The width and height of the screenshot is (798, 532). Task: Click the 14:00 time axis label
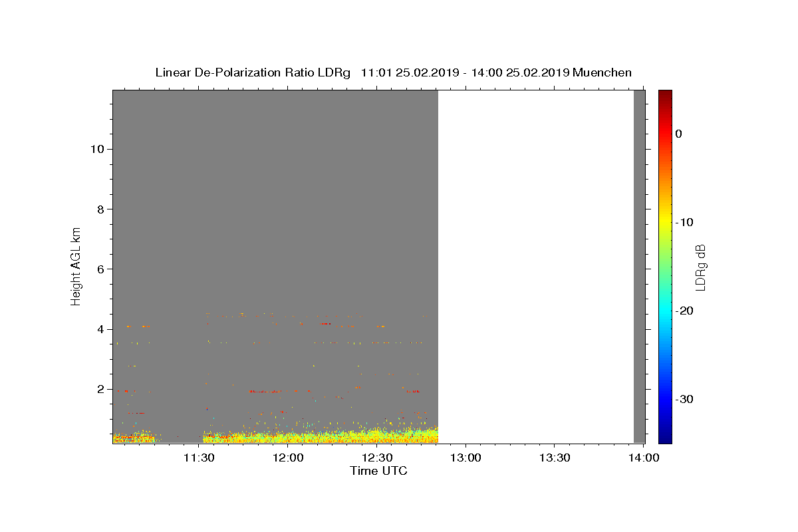point(644,458)
